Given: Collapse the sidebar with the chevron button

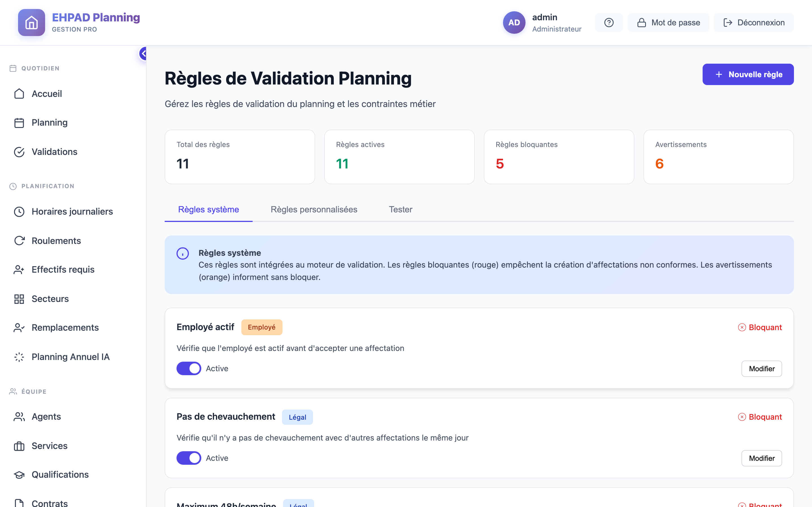Looking at the screenshot, I should point(143,54).
